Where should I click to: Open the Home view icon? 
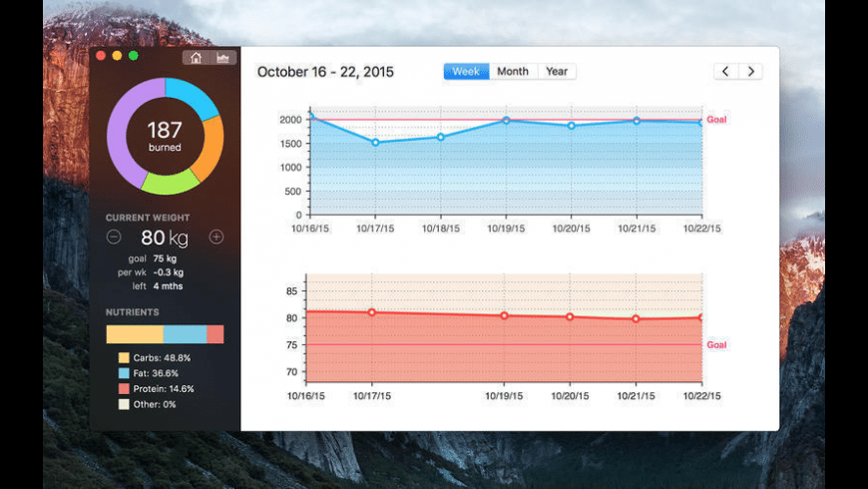pyautogui.click(x=196, y=58)
